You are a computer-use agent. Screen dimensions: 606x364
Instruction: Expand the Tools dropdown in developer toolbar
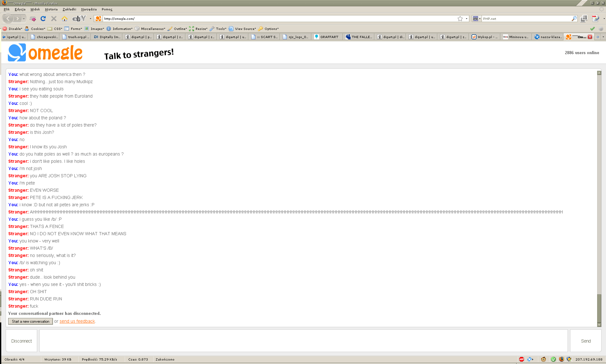pos(218,29)
